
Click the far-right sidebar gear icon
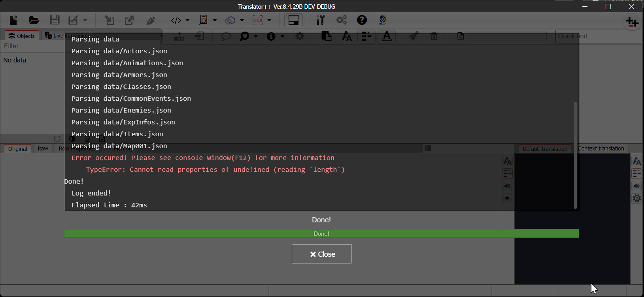pos(636,198)
